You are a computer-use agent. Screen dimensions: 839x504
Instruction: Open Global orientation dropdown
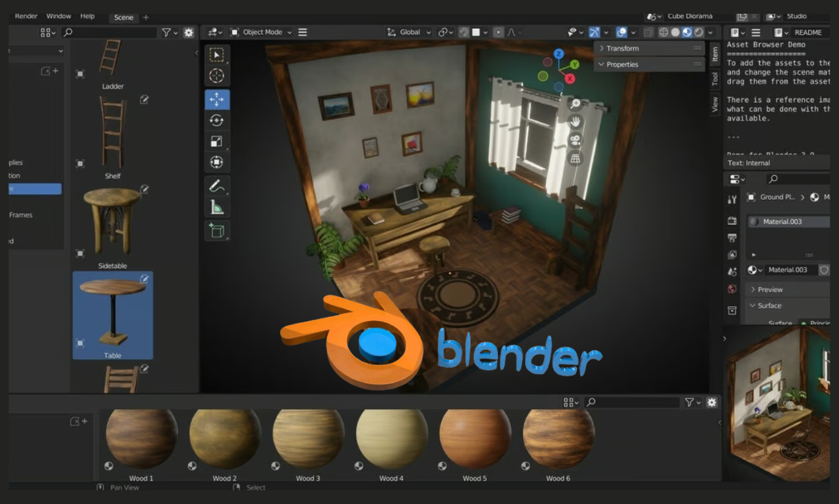408,32
